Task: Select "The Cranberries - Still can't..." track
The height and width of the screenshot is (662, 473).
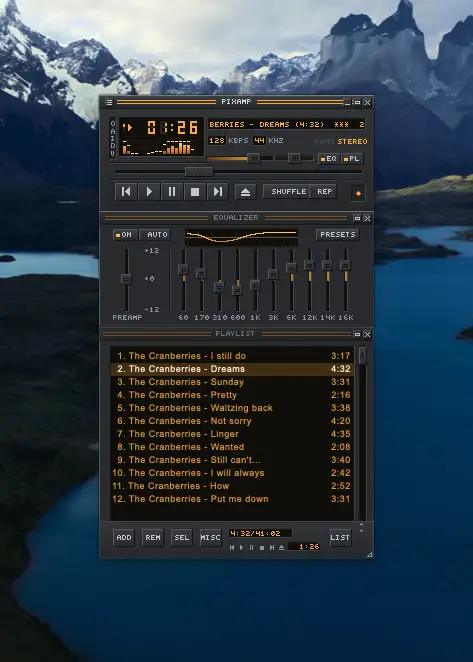Action: click(x=232, y=460)
